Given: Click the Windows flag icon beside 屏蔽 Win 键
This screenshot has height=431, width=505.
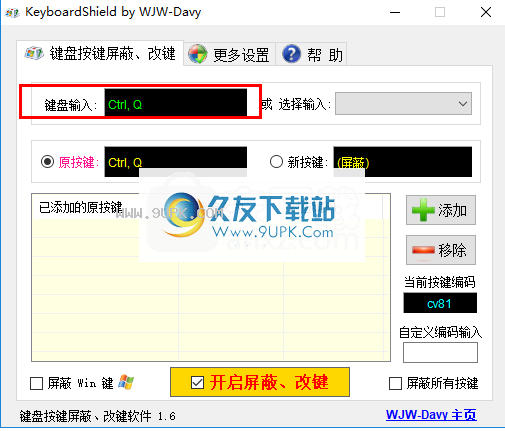Looking at the screenshot, I should pyautogui.click(x=126, y=382).
